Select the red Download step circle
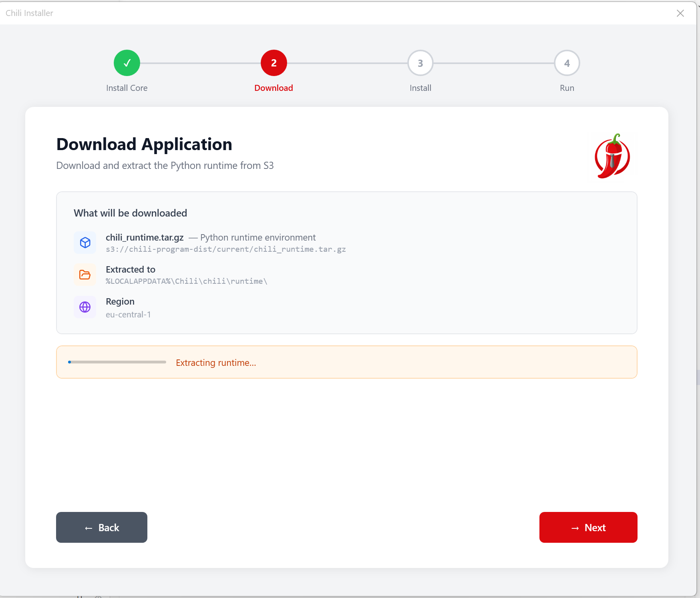 pos(274,63)
